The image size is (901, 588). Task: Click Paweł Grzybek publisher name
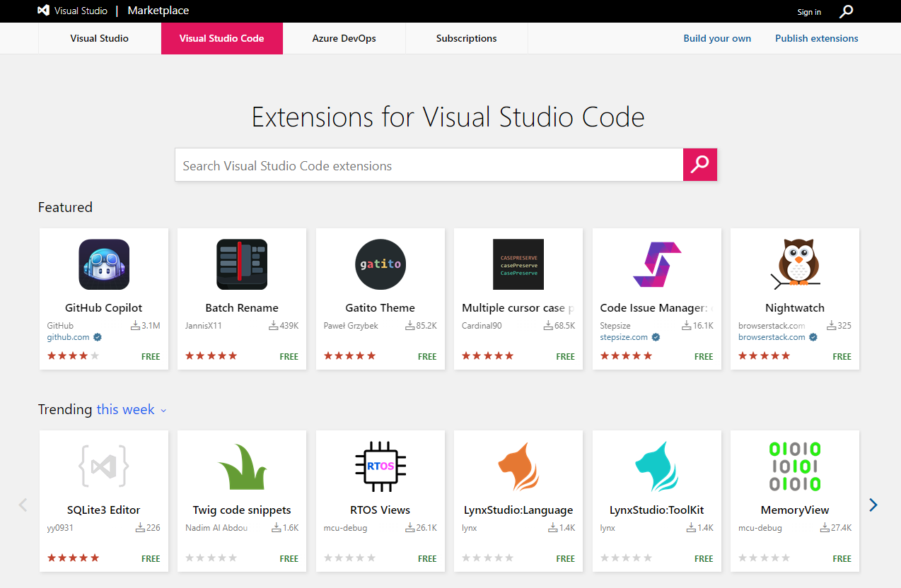point(351,326)
